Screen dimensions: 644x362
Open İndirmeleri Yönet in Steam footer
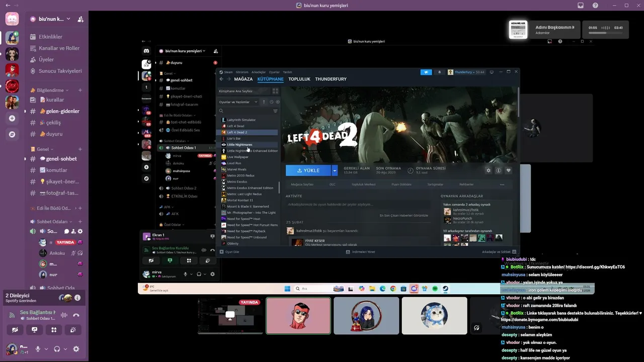(x=360, y=252)
